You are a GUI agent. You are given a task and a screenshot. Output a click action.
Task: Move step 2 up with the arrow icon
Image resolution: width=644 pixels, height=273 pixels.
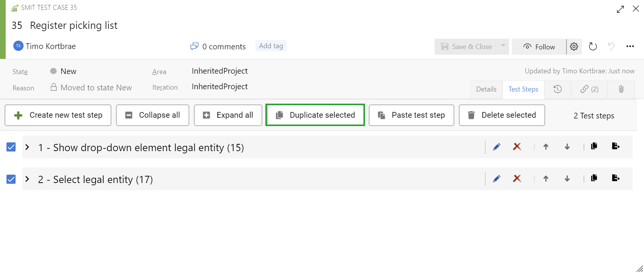point(546,178)
